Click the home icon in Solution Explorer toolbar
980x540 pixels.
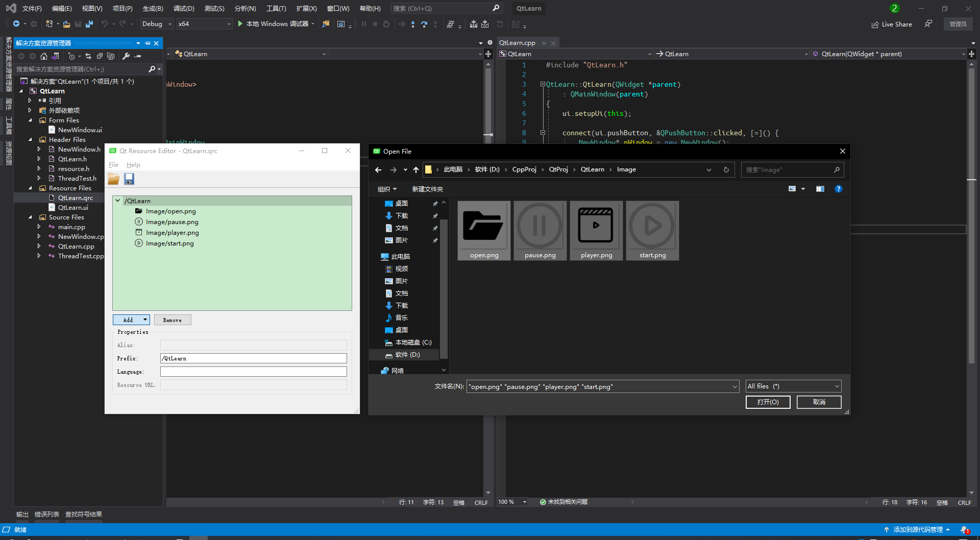coord(44,56)
